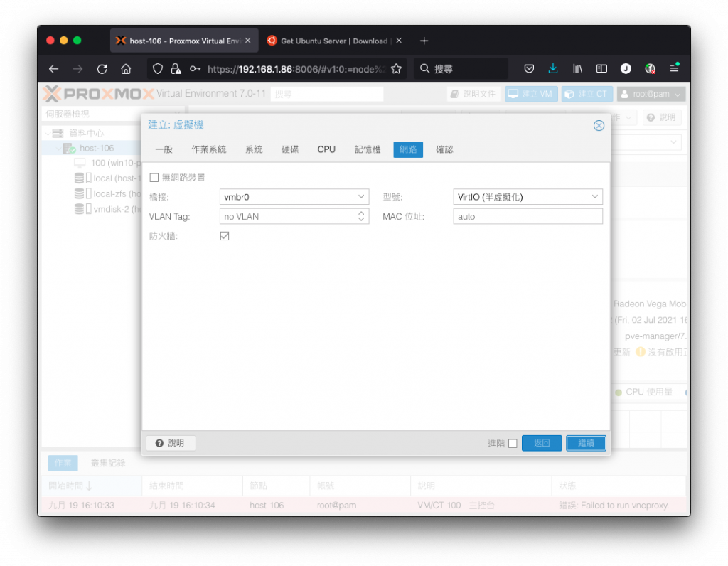Toggle the sidebar view icon

pyautogui.click(x=601, y=69)
